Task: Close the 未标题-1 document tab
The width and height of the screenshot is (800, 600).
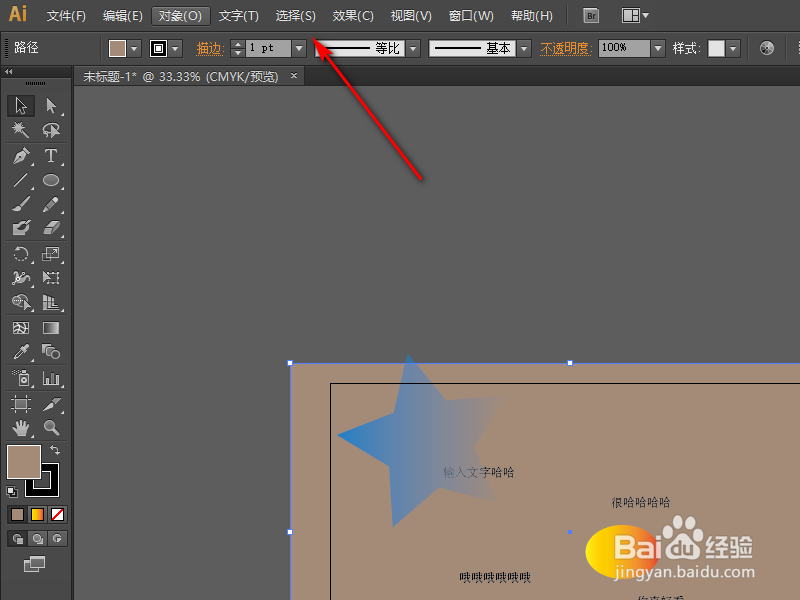Action: (294, 76)
